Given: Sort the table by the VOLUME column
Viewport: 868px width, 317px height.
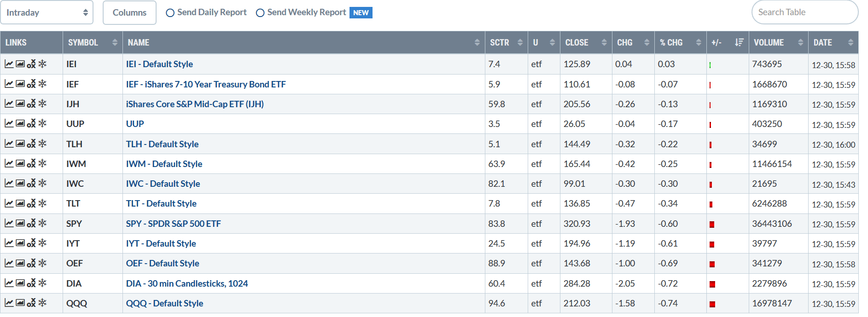Looking at the screenshot, I should [778, 42].
